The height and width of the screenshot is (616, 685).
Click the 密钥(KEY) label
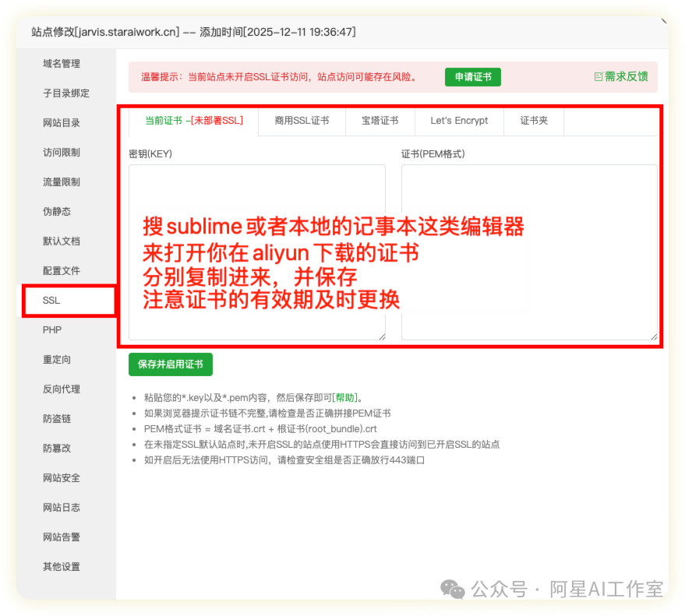pos(150,154)
